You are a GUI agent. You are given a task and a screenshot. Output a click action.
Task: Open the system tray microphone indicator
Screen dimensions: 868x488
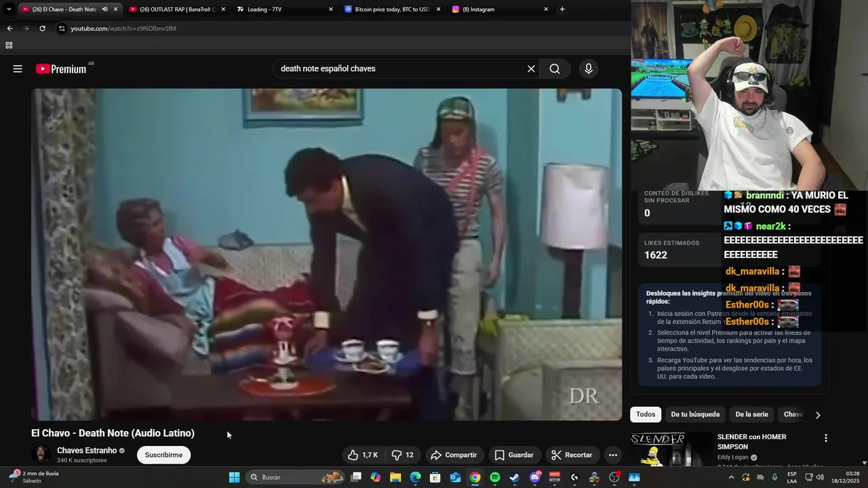[x=774, y=477]
